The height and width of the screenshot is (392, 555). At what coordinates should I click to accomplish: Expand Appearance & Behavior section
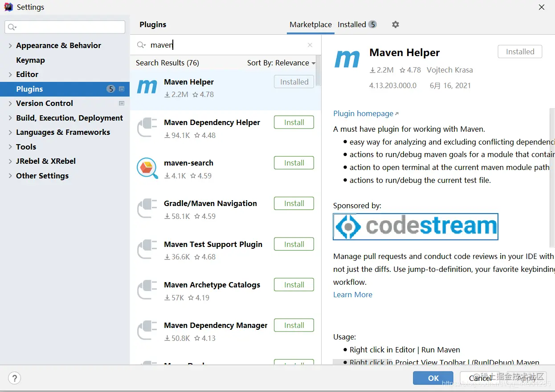coord(10,45)
